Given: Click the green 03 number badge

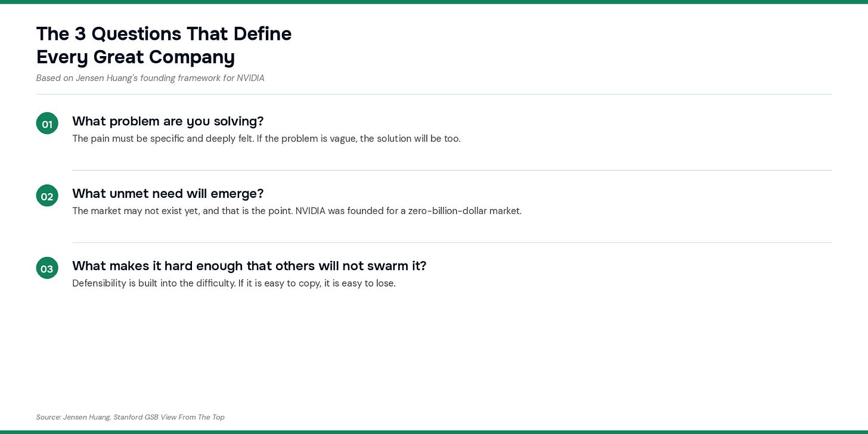Looking at the screenshot, I should (47, 268).
